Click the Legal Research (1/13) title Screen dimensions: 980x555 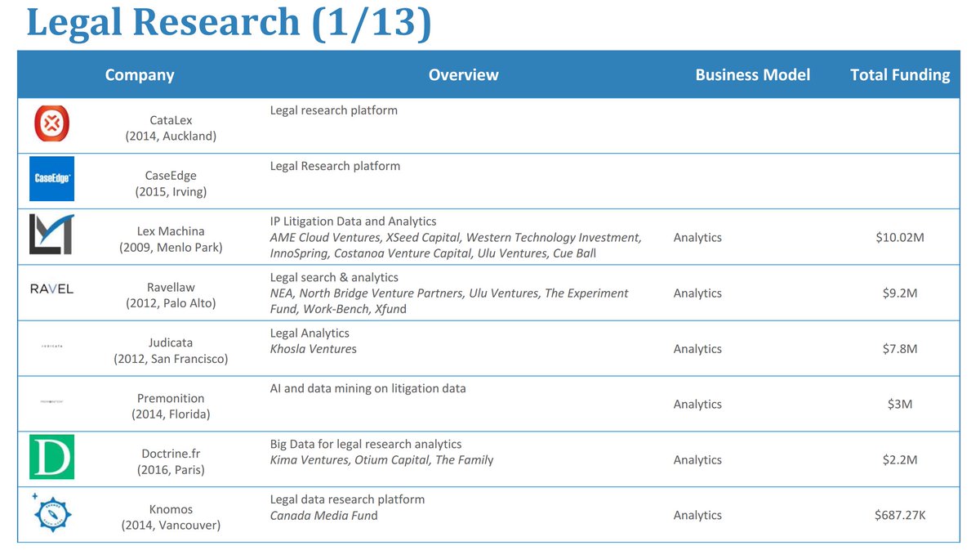tap(227, 22)
